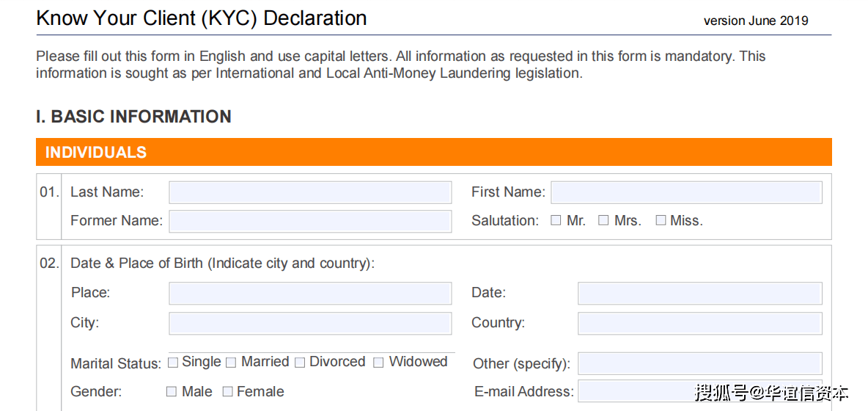868x411 pixels.
Task: Check the Mr. salutation box
Action: coord(556,220)
